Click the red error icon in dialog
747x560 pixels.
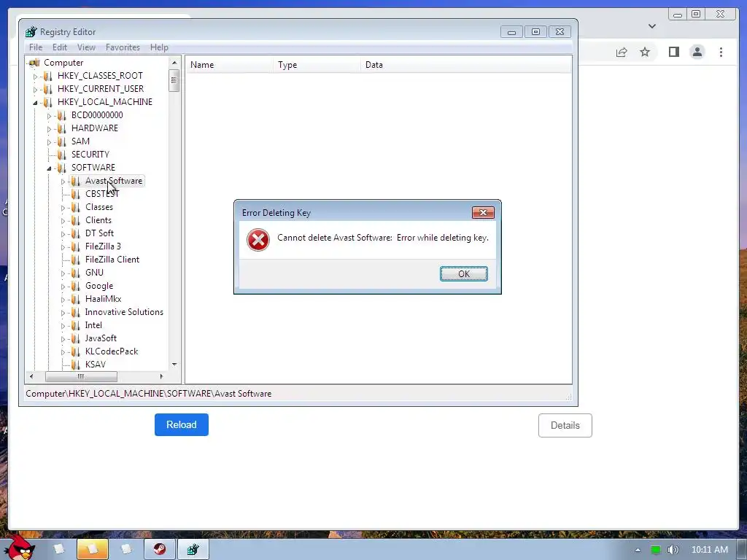(x=258, y=240)
